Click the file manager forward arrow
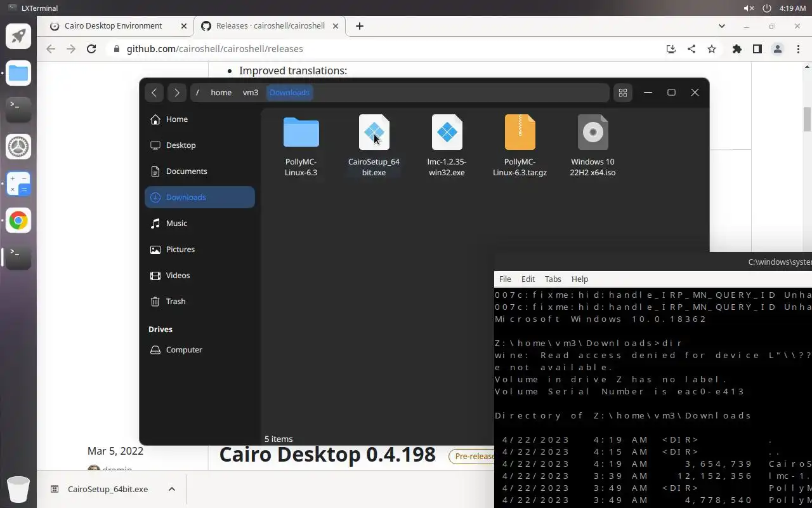 point(177,93)
